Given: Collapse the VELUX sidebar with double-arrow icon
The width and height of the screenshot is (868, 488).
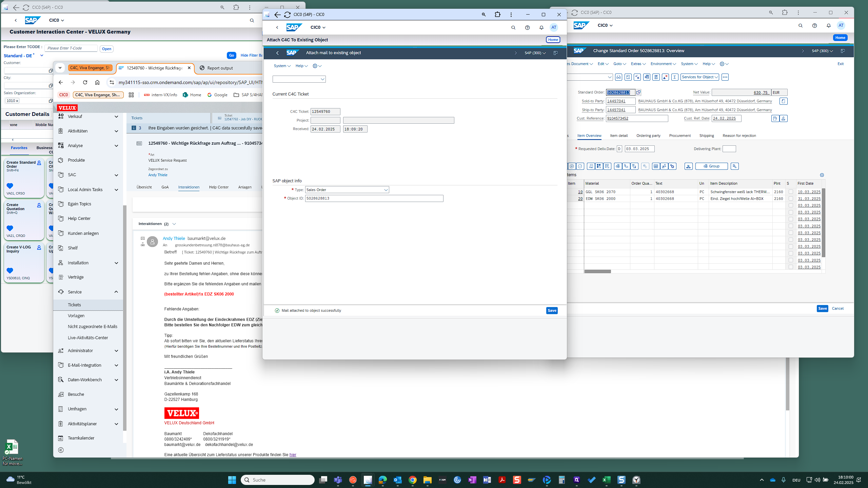Looking at the screenshot, I should coord(61,450).
